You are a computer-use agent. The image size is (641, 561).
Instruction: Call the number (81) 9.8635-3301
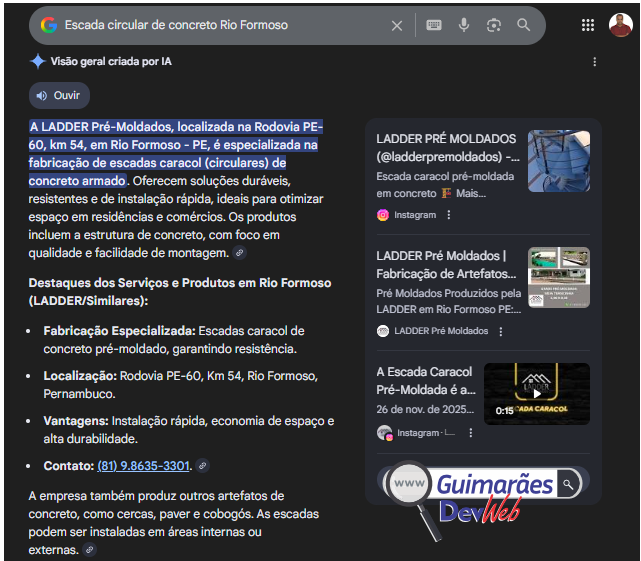coord(143,466)
